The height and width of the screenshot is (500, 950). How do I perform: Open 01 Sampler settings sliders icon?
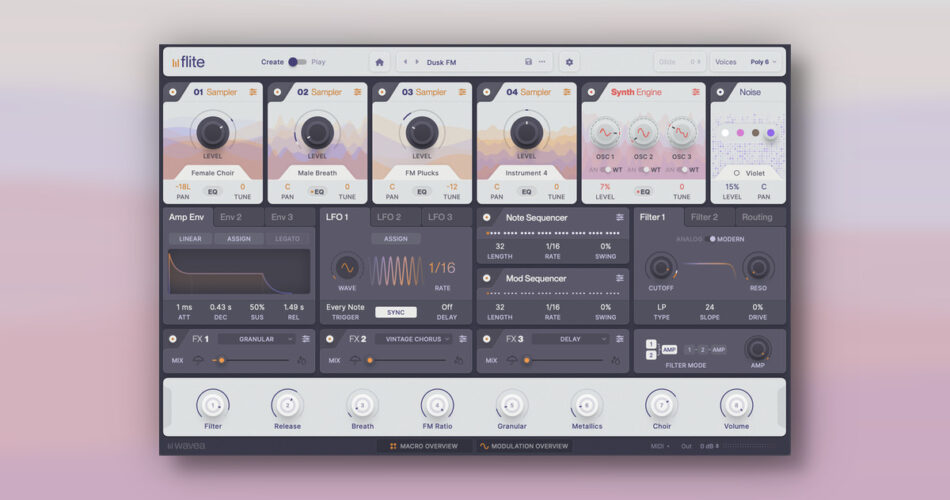click(x=253, y=92)
